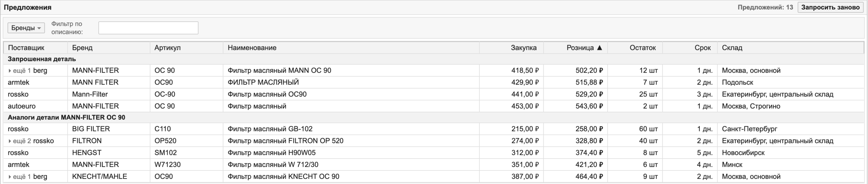This screenshot has width=868, height=184.
Task: Select the armtek MANN FILTER OC90 row
Action: click(x=434, y=82)
